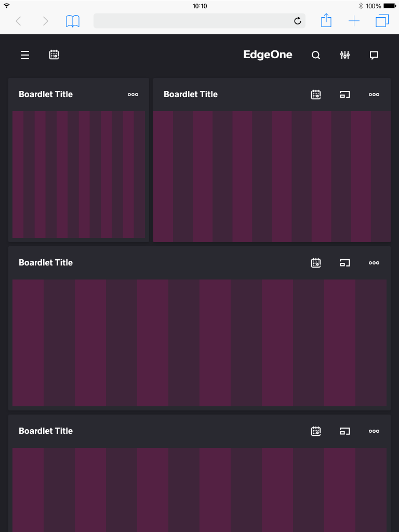Click the calendar icon next to hamburger menu
This screenshot has width=399, height=532.
[54, 55]
